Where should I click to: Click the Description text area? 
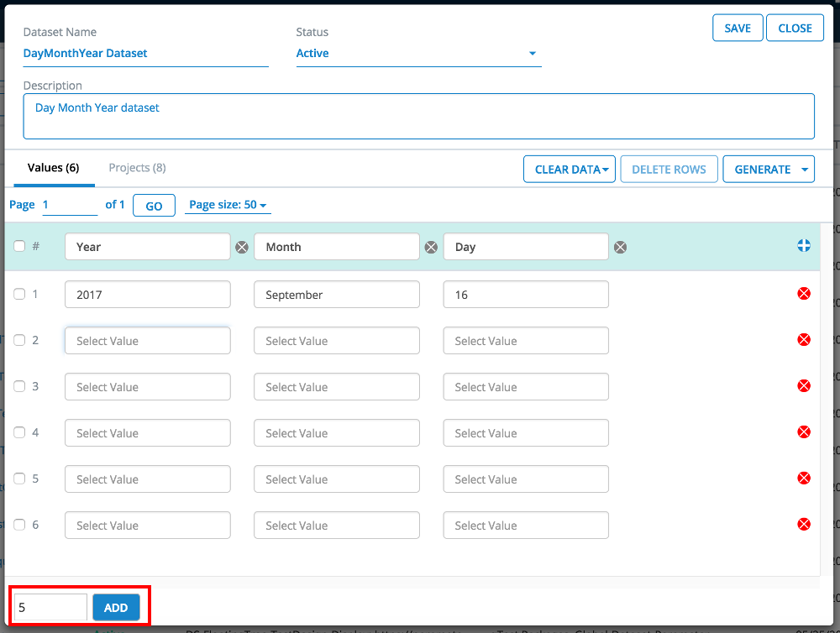[x=418, y=116]
